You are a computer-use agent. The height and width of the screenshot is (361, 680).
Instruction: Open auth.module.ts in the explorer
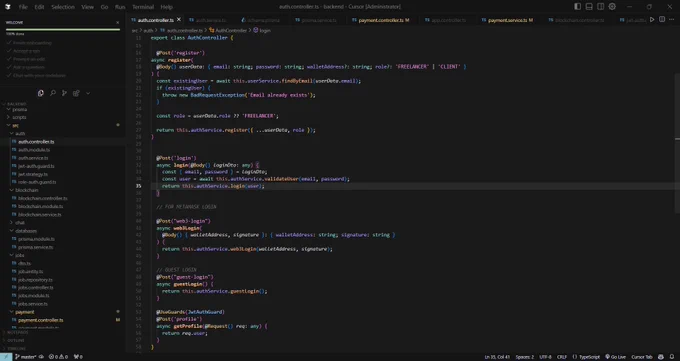click(x=34, y=150)
